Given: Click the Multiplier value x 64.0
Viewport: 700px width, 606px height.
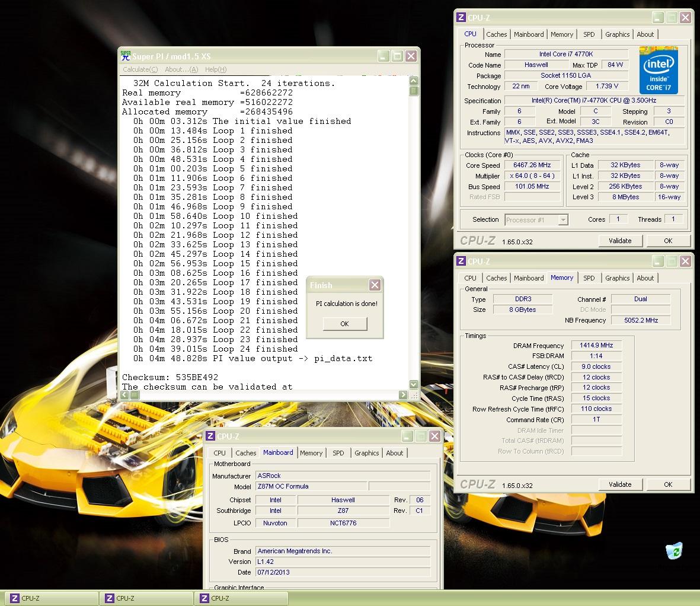Looking at the screenshot, I should coord(532,176).
